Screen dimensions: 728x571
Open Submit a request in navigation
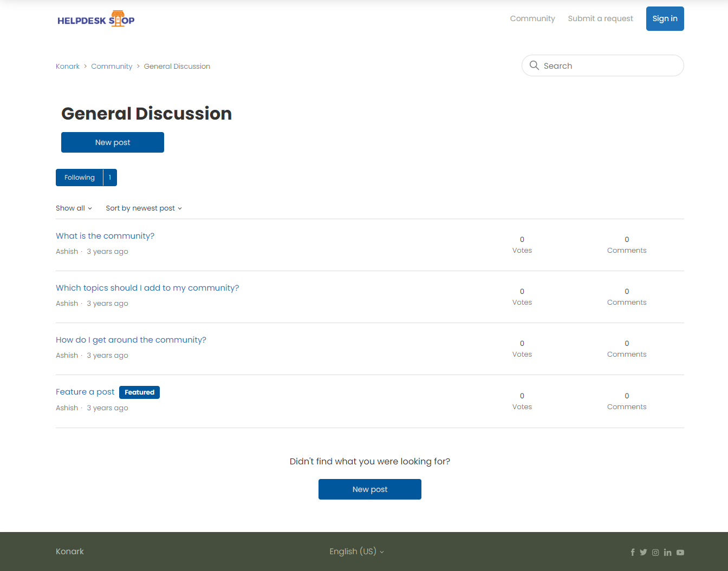tap(600, 18)
